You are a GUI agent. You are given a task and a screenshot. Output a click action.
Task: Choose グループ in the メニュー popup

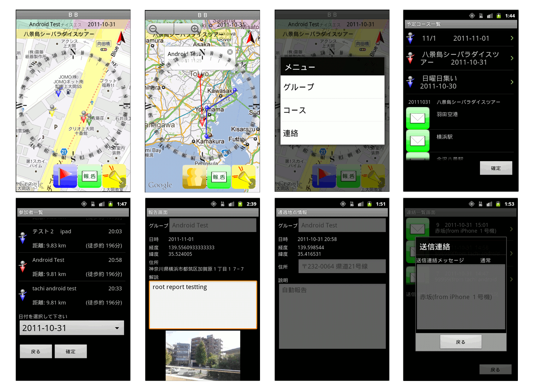(332, 87)
